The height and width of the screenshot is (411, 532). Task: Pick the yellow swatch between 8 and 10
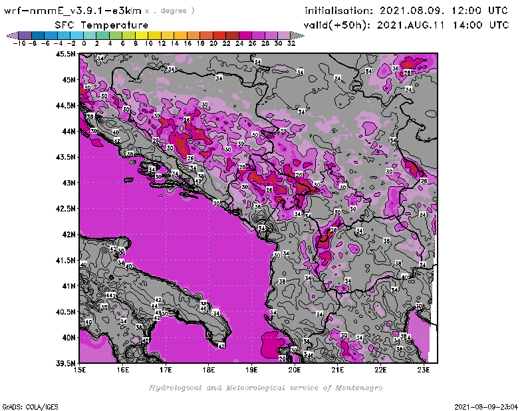(x=142, y=35)
